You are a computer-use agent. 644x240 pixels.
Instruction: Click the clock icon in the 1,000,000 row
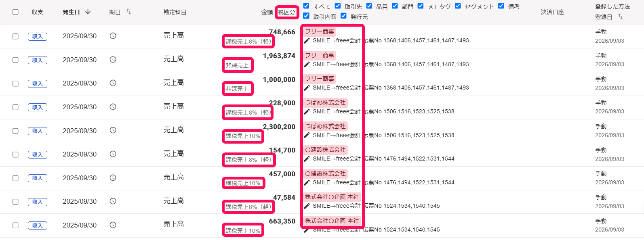pos(113,83)
